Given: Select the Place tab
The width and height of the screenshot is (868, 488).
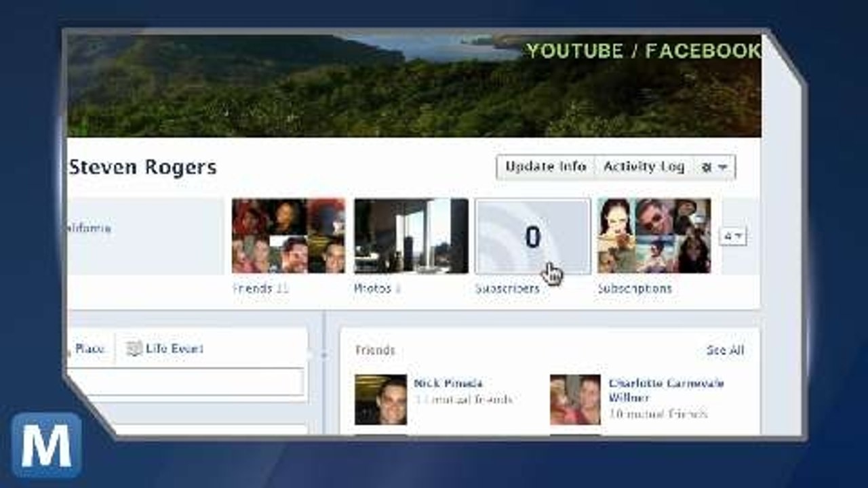Looking at the screenshot, I should [90, 348].
